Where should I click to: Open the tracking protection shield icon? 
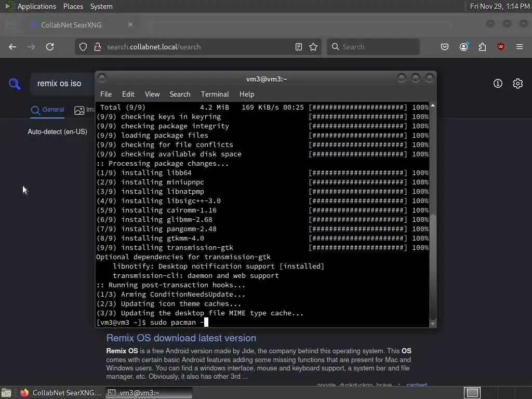pyautogui.click(x=83, y=47)
